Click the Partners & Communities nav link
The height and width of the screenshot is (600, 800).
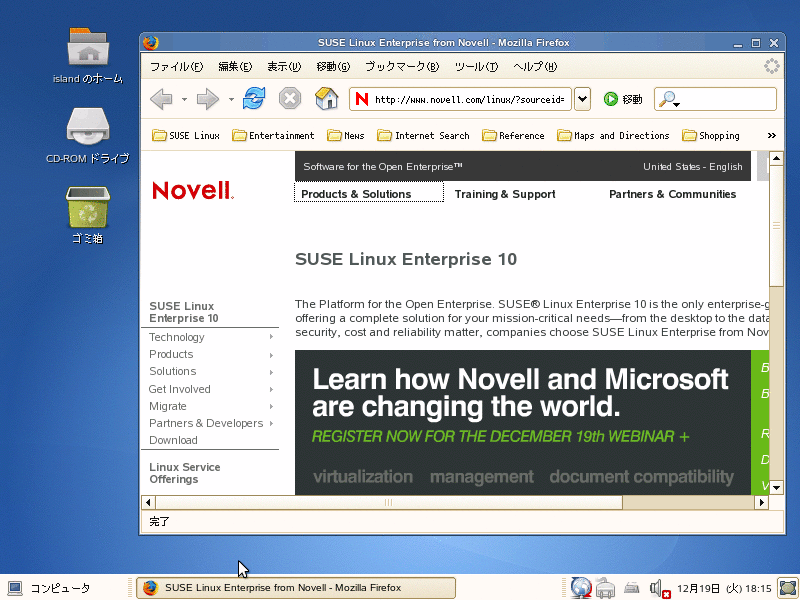[x=672, y=194]
